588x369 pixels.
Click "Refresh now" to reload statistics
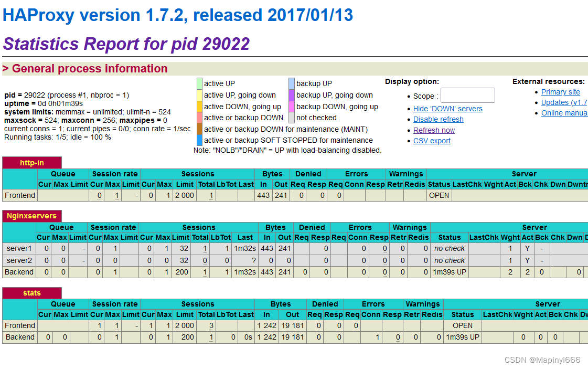click(434, 130)
